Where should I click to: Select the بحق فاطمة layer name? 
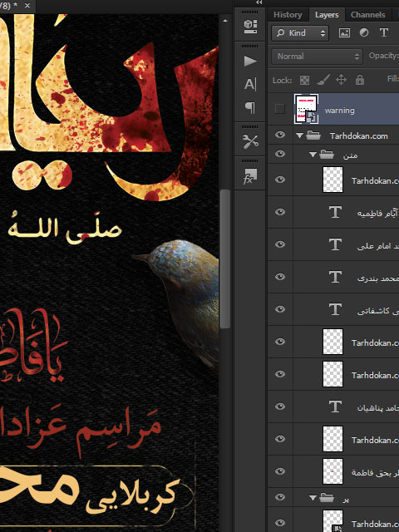coord(375,473)
